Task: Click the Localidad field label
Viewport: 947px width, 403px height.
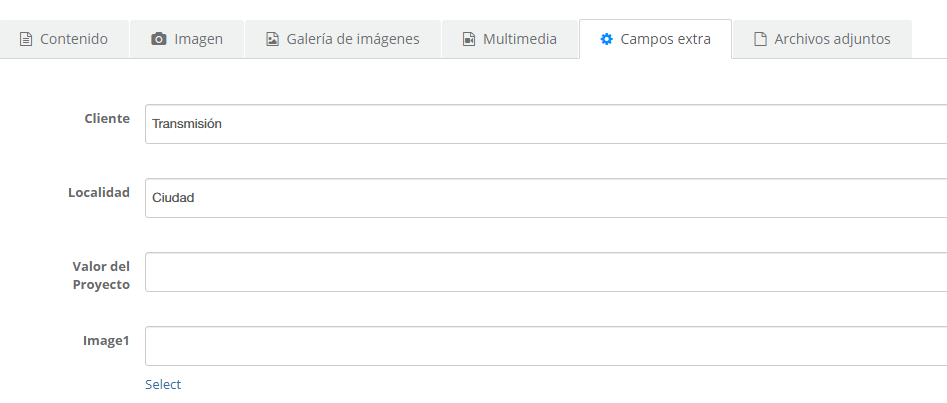Action: coord(99,193)
